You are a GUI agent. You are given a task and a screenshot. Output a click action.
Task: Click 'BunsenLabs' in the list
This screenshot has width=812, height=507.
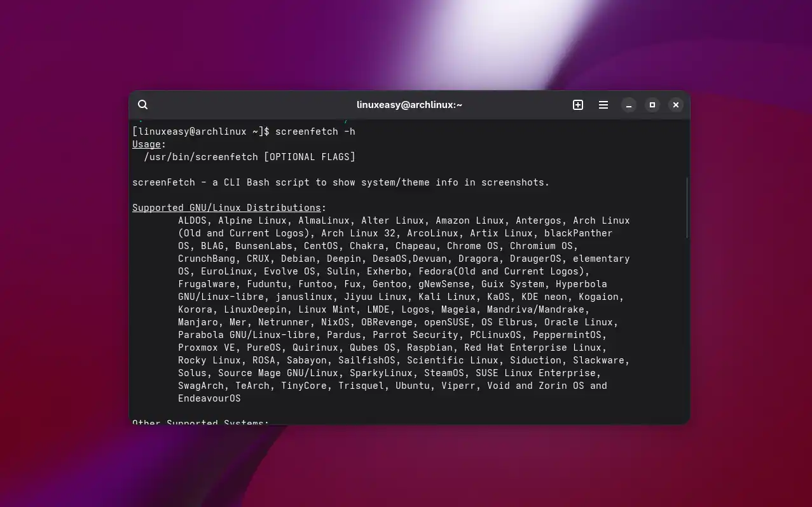click(264, 246)
